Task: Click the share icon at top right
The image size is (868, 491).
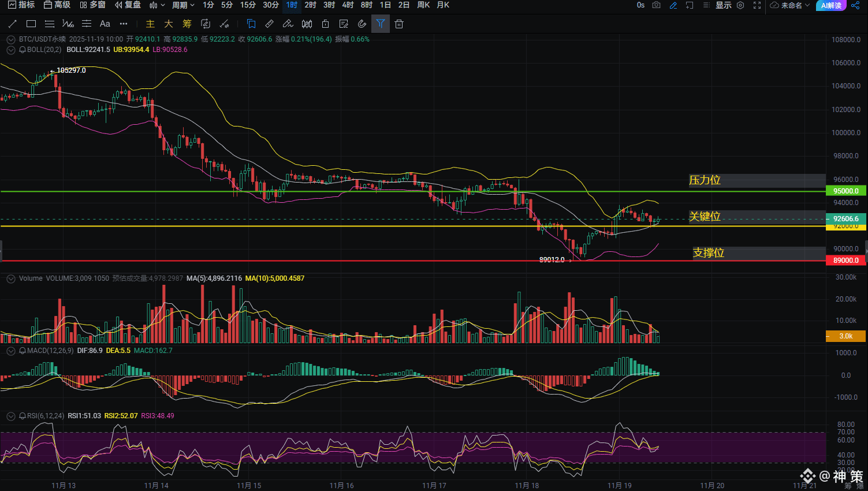Action: click(855, 5)
